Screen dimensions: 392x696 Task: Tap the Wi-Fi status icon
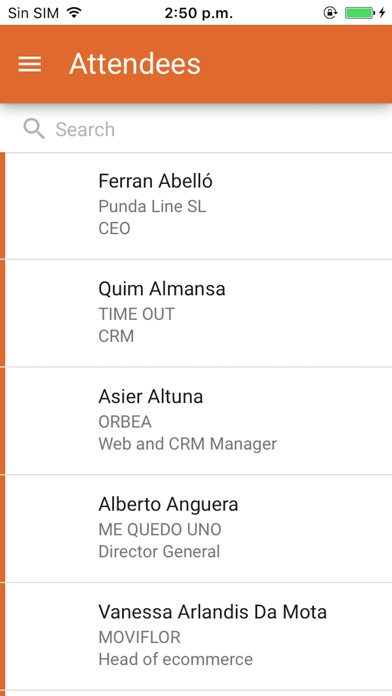[74, 13]
